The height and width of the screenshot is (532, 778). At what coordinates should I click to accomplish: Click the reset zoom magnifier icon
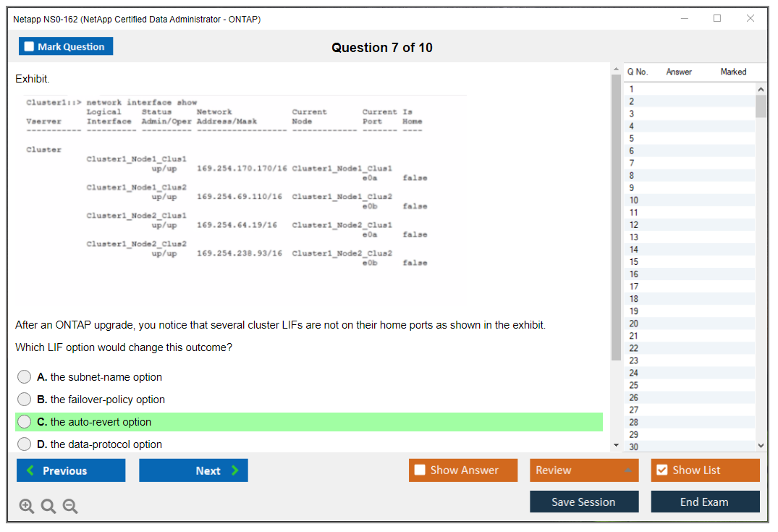pos(48,507)
